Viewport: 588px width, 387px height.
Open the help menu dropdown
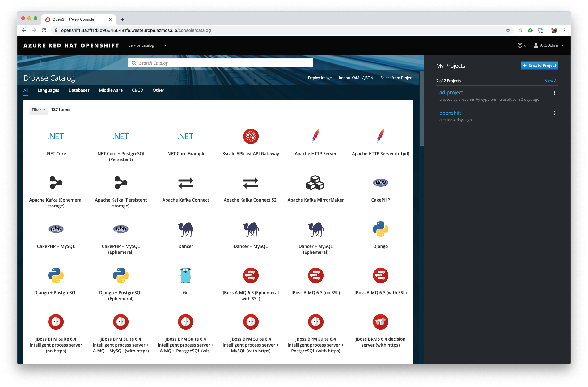point(522,45)
